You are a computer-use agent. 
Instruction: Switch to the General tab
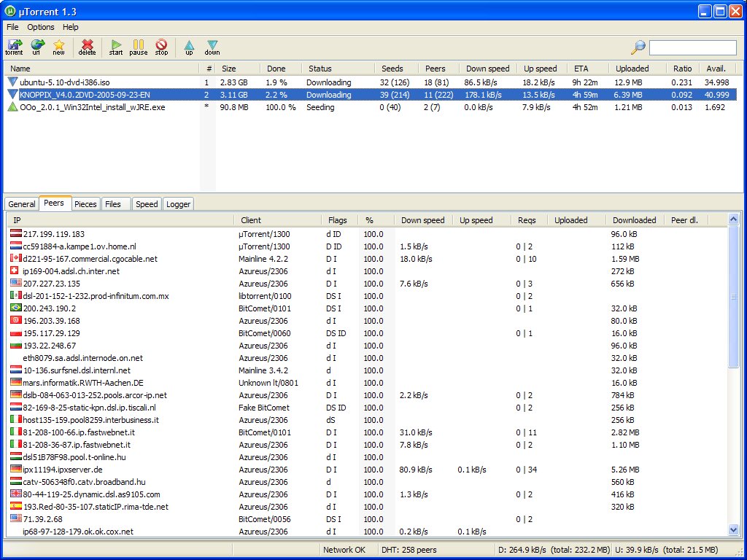coord(22,204)
